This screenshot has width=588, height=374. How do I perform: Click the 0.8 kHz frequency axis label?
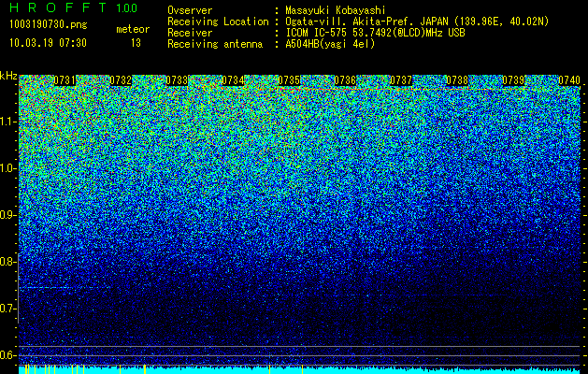8,262
